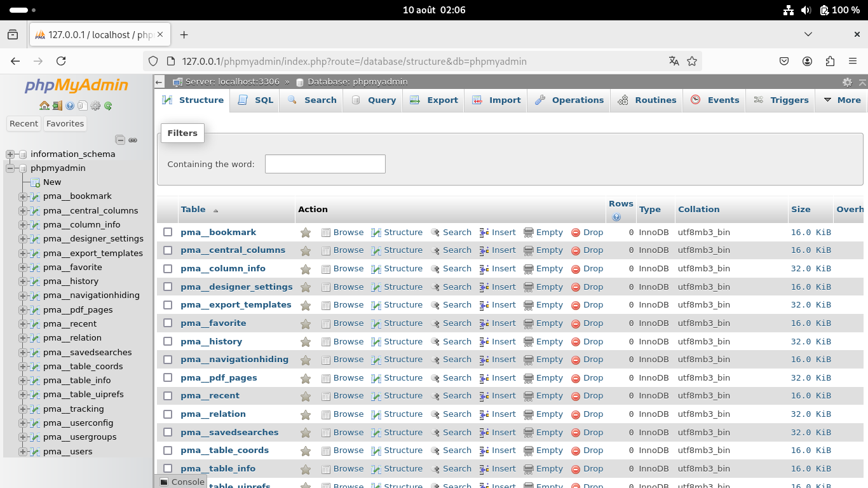Expand the information_schema database node
The width and height of the screenshot is (868, 488).
(x=10, y=154)
